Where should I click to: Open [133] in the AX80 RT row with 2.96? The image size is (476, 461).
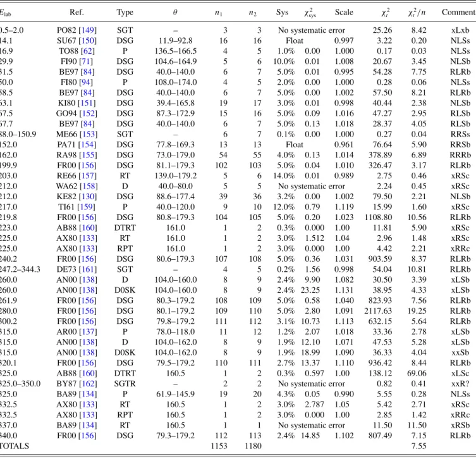coord(88,238)
